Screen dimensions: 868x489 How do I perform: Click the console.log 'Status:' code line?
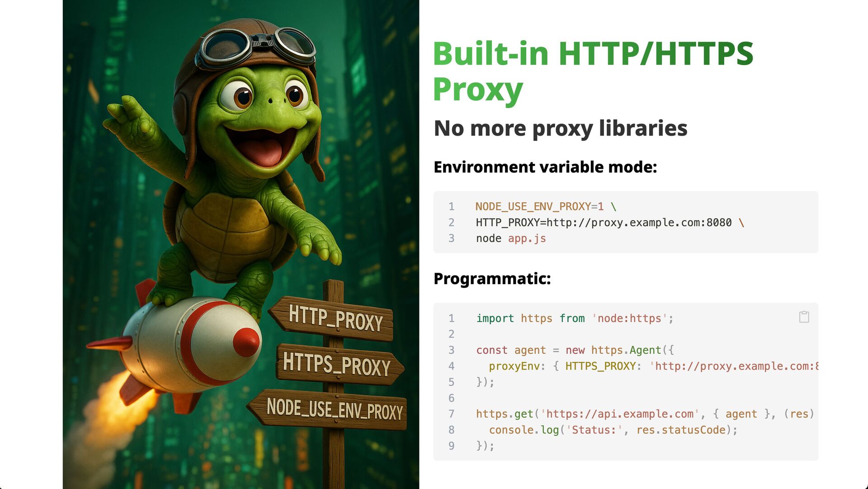pyautogui.click(x=613, y=430)
